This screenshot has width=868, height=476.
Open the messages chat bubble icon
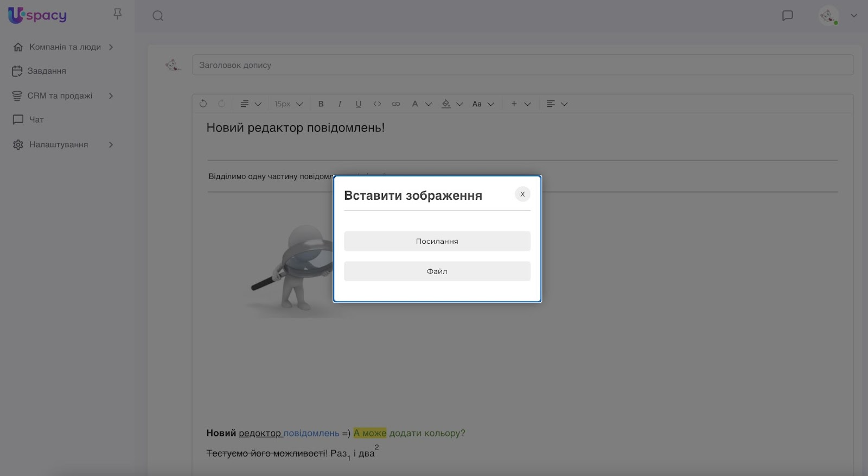click(x=787, y=16)
